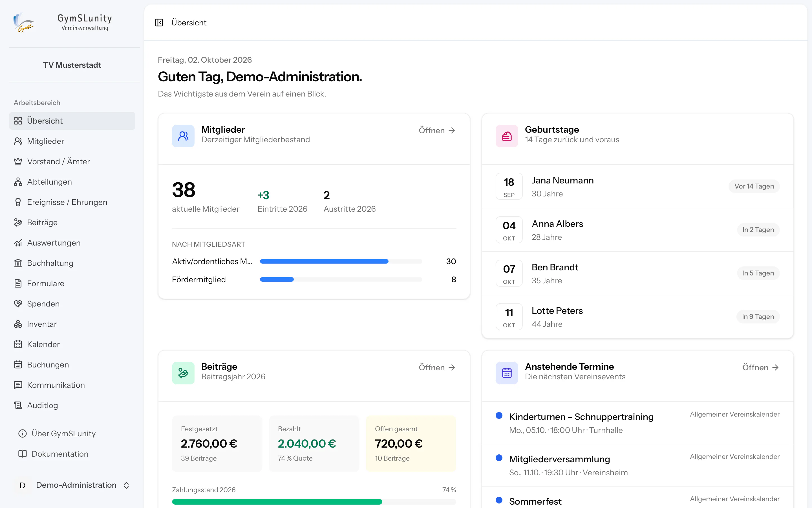Image resolution: width=812 pixels, height=508 pixels.
Task: Click the TV Musterstadt club name
Action: 72,65
